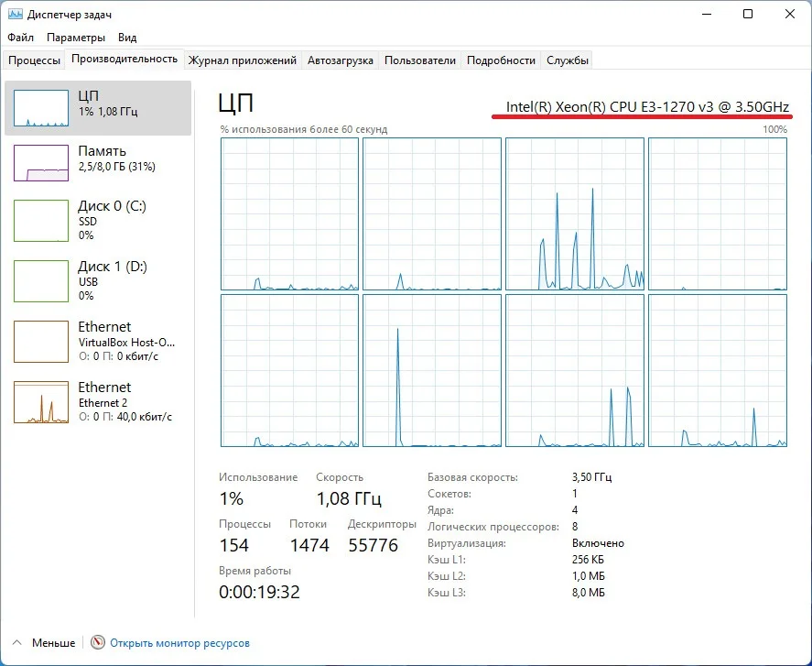Switch to Журнал приложений tab
The width and height of the screenshot is (812, 666).
(243, 60)
